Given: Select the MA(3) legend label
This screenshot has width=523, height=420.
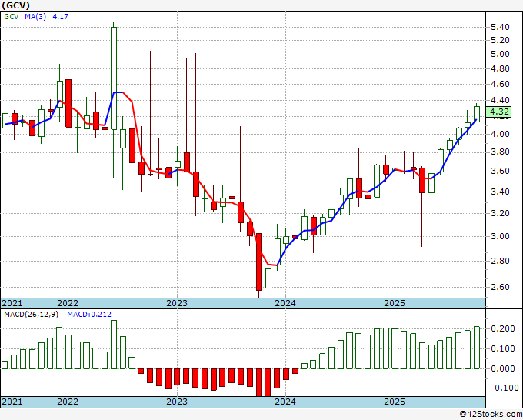Looking at the screenshot, I should click(35, 16).
